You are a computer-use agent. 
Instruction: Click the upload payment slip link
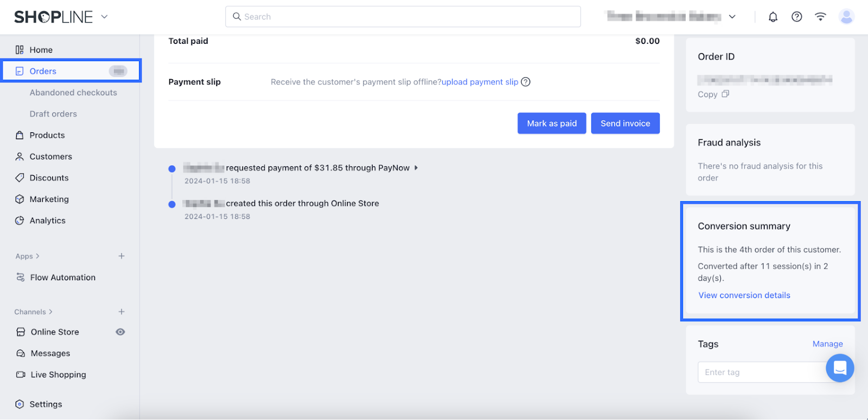click(x=480, y=82)
